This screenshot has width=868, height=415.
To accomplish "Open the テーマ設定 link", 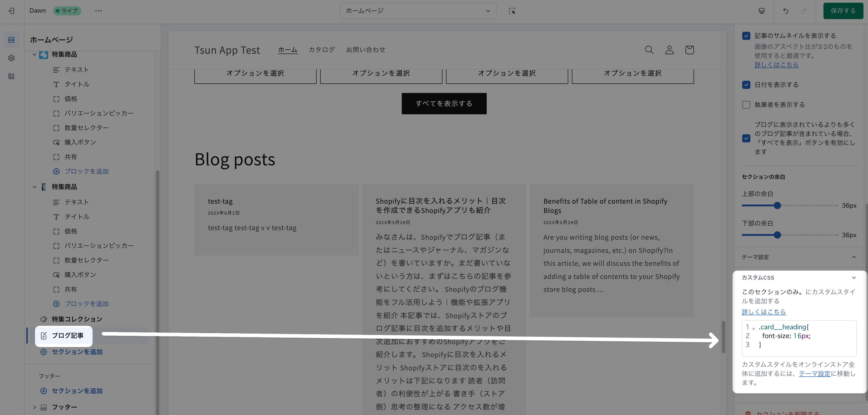I will coord(814,373).
